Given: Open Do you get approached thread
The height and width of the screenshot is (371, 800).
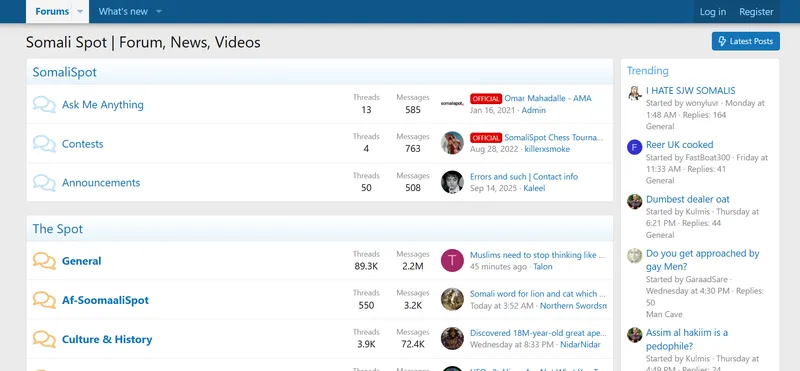Looking at the screenshot, I should [703, 260].
